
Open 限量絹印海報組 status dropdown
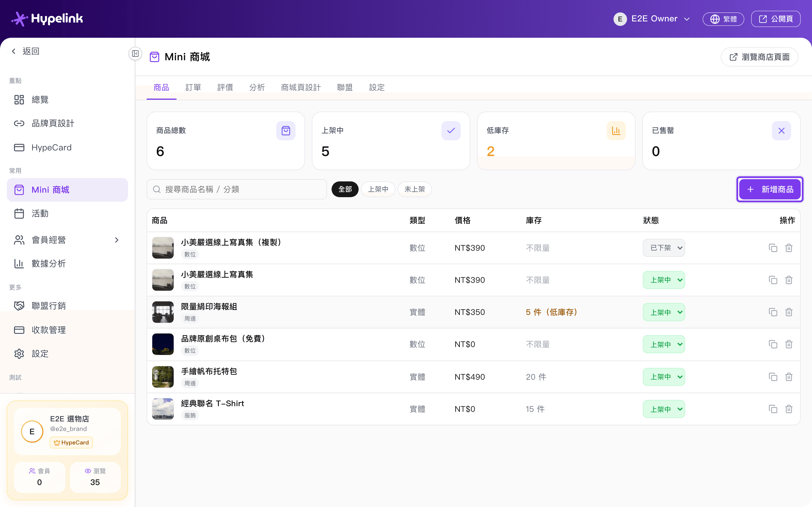664,312
